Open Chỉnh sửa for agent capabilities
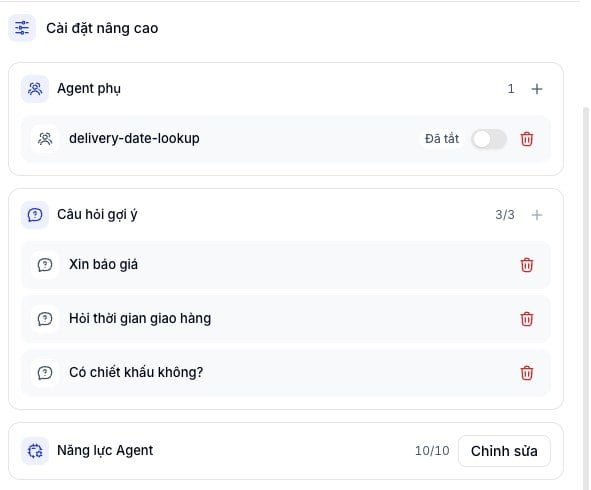 pyautogui.click(x=504, y=451)
